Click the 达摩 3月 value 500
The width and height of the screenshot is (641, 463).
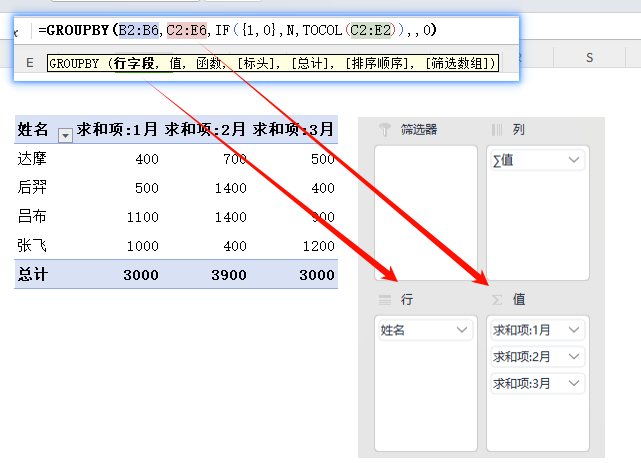coord(323,159)
